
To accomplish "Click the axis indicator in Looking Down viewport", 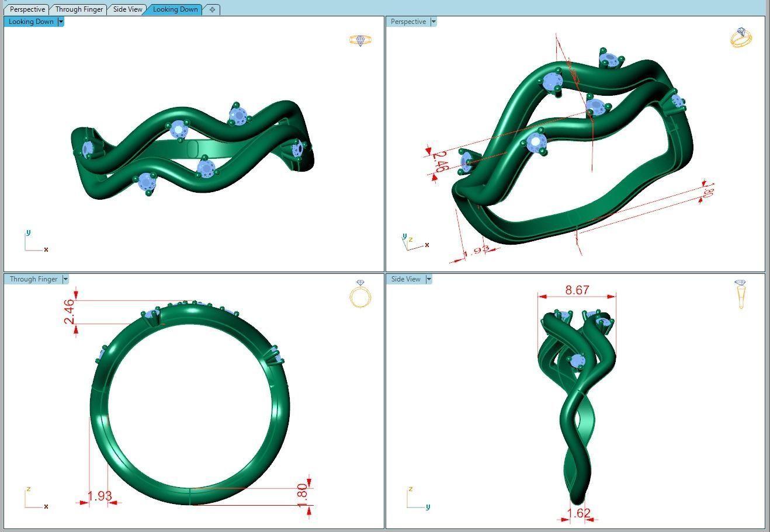I will click(x=36, y=241).
